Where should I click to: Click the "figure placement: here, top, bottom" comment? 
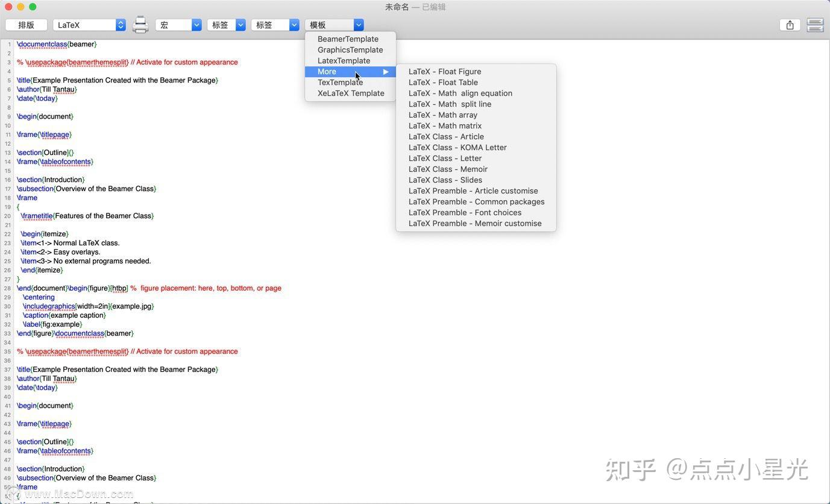click(x=206, y=288)
